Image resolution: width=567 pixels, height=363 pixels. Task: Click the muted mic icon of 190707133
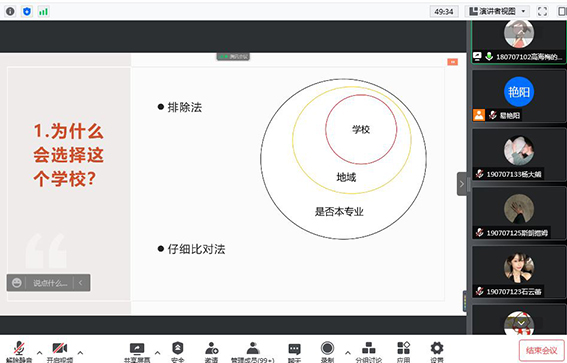point(479,174)
